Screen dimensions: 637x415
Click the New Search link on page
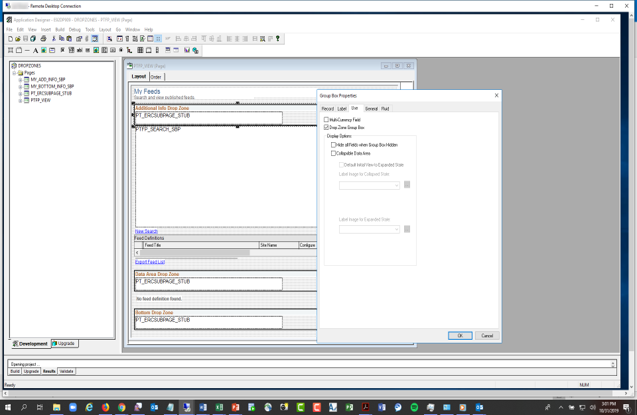146,231
